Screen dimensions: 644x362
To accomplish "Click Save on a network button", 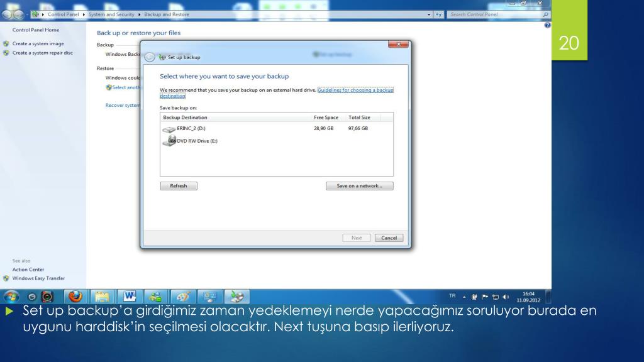I will click(x=359, y=186).
